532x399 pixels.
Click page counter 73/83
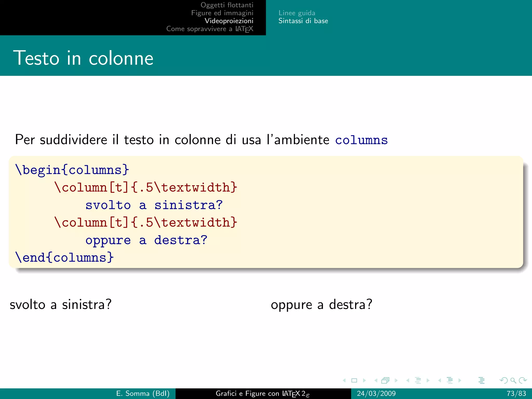(516, 394)
